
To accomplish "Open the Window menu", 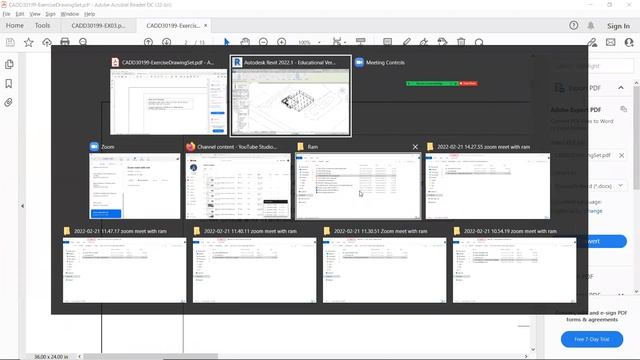I will pyautogui.click(x=69, y=14).
